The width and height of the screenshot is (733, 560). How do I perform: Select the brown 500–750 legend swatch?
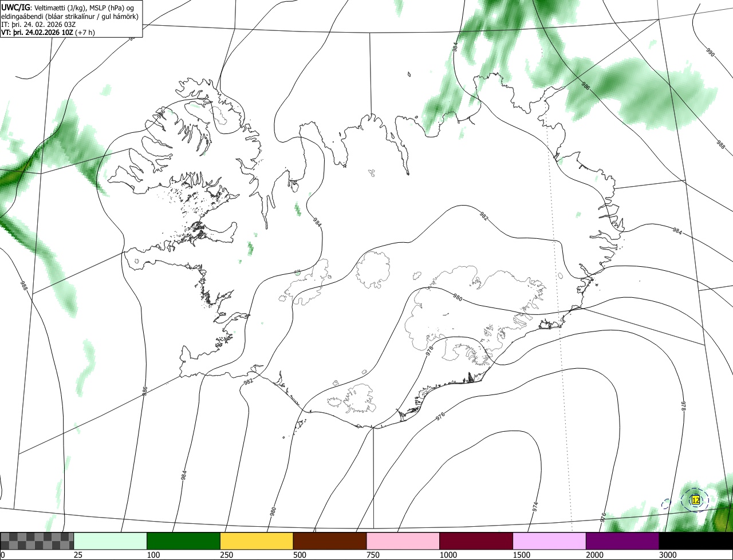330,541
